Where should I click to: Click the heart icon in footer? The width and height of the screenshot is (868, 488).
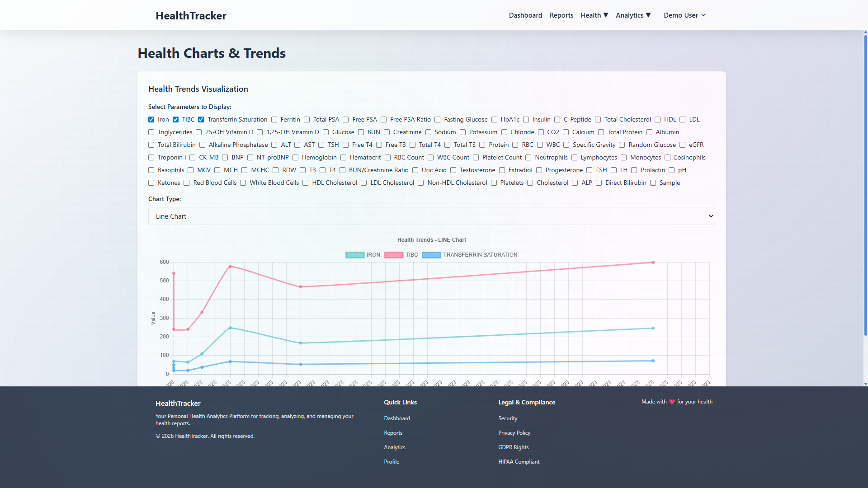click(x=672, y=402)
